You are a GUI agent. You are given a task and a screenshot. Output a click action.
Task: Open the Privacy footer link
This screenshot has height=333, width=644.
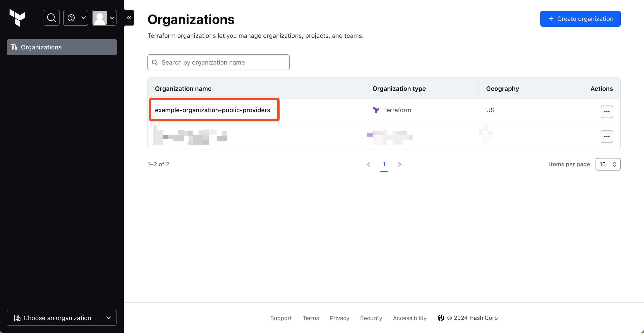coord(339,318)
